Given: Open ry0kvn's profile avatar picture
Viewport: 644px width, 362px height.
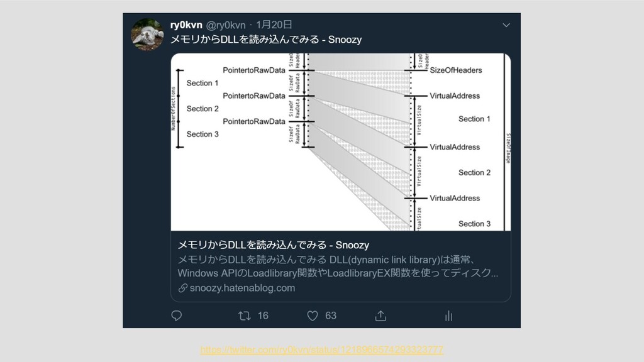Looking at the screenshot, I should coord(147,35).
